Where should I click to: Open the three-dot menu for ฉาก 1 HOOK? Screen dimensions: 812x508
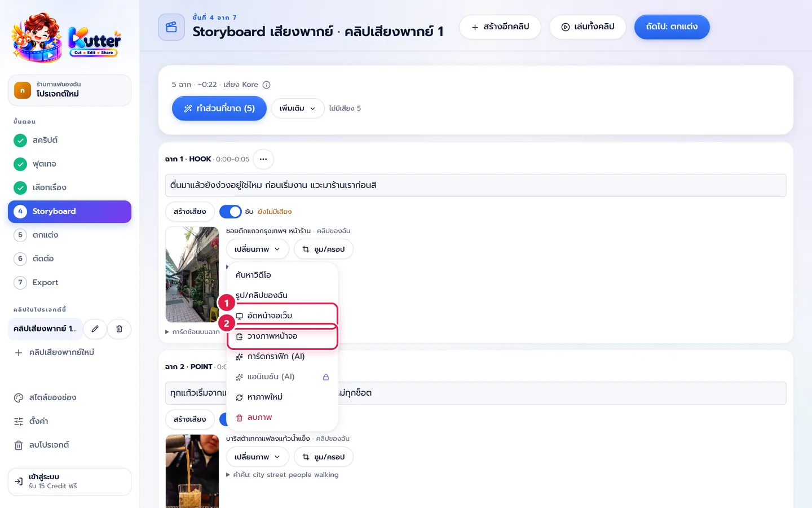click(x=263, y=159)
